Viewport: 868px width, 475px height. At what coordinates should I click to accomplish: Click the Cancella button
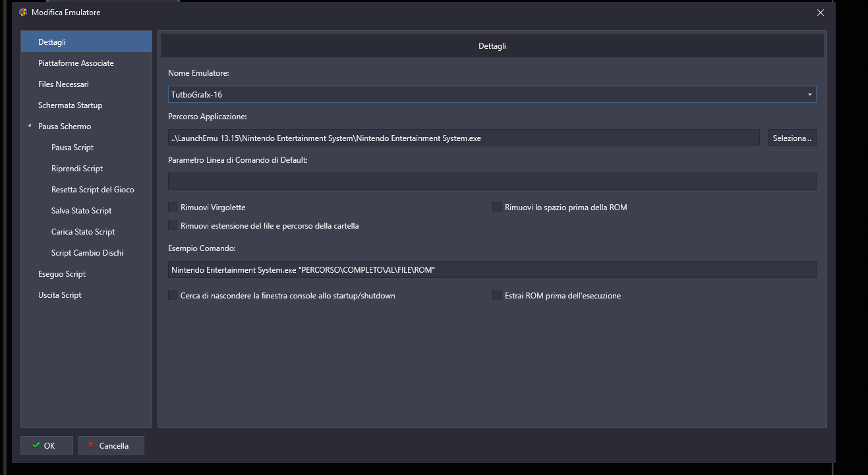click(111, 446)
